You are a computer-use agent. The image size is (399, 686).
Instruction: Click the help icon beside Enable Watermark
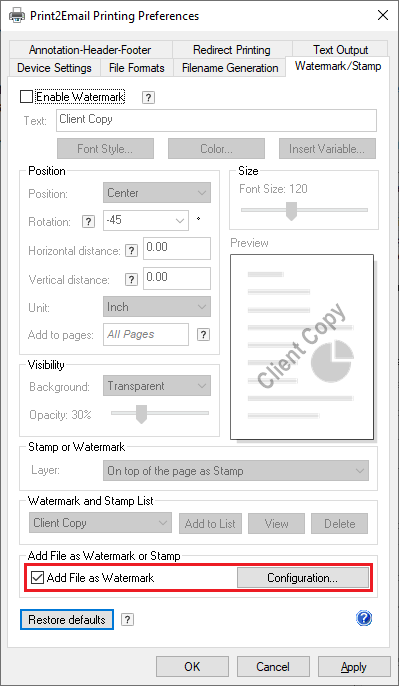pyautogui.click(x=148, y=98)
